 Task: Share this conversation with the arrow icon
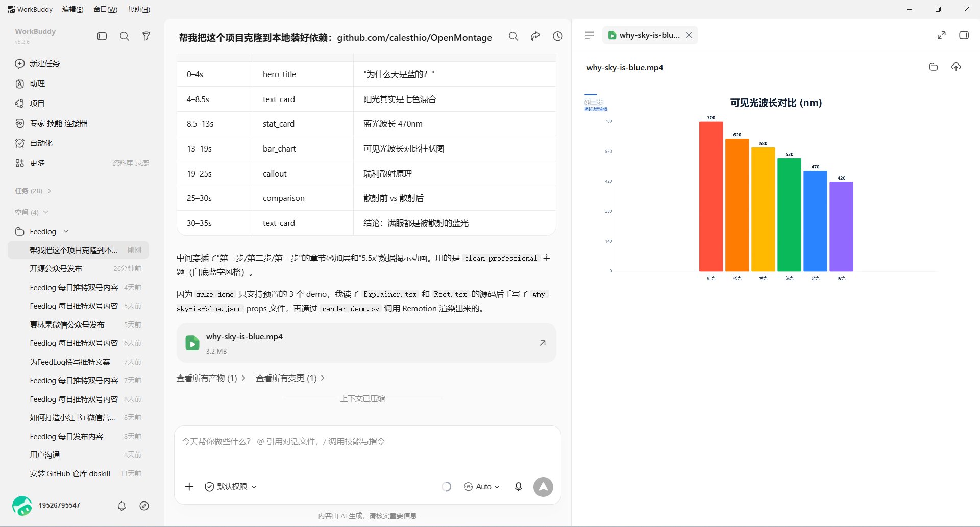pos(535,36)
